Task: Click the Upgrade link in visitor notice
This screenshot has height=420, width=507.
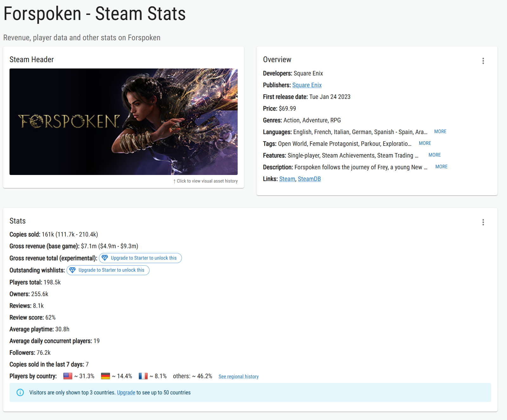Action: point(126,392)
